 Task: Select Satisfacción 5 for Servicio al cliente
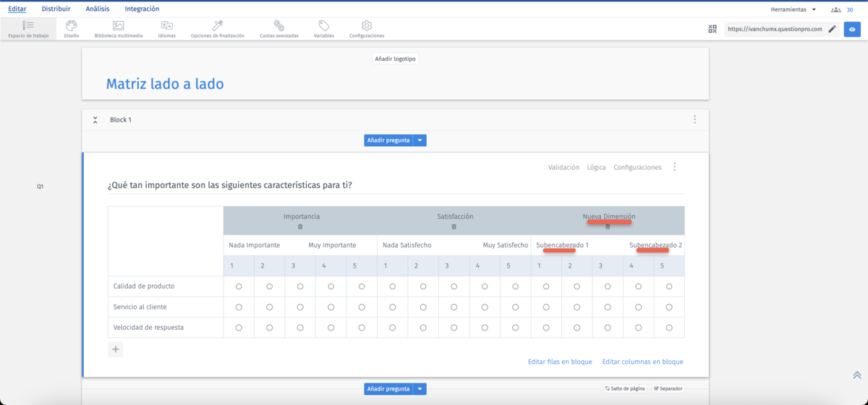tap(515, 307)
